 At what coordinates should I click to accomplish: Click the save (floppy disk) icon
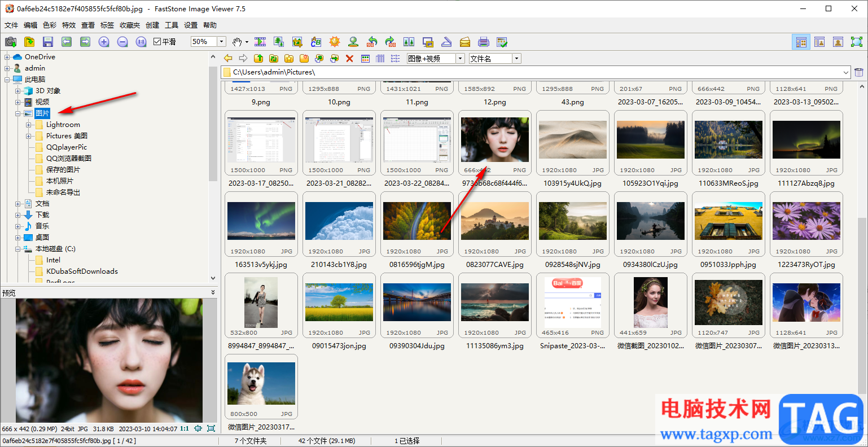[48, 42]
